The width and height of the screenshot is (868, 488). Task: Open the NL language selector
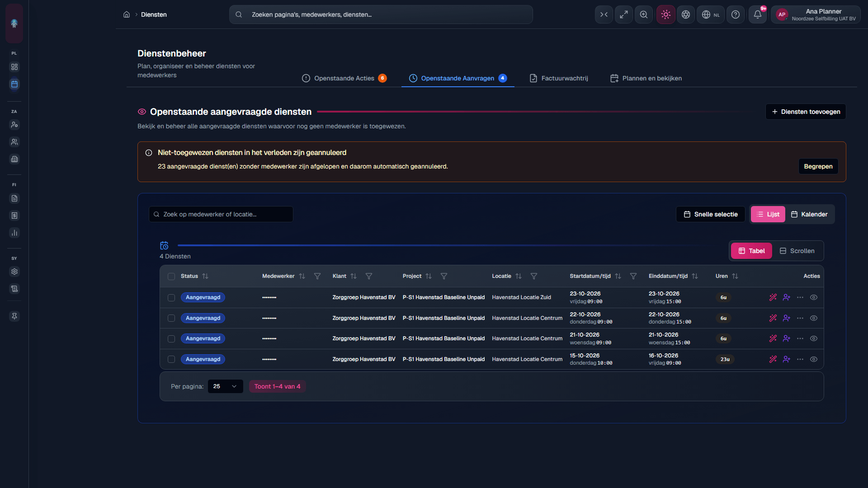pos(711,14)
